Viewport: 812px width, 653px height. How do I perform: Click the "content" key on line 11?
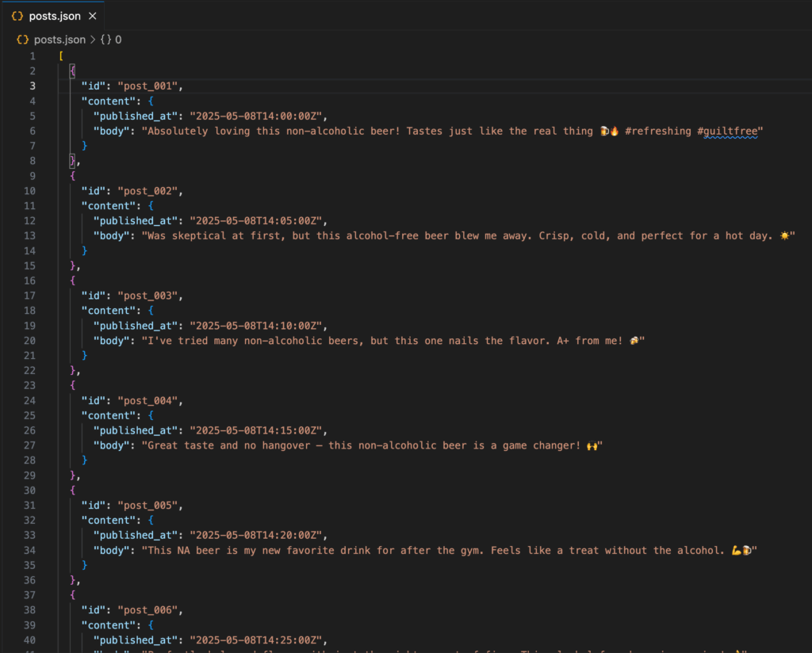[108, 206]
